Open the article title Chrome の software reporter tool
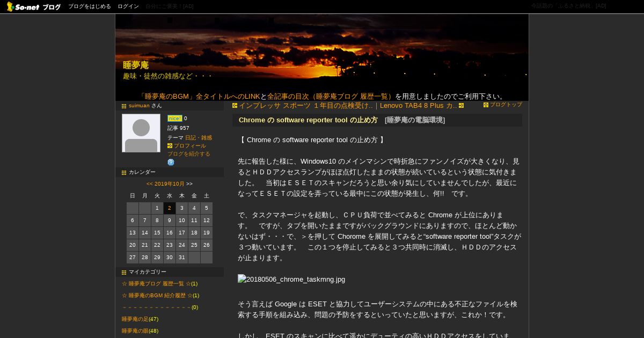Image resolution: width=644 pixels, height=338 pixels. pos(308,120)
